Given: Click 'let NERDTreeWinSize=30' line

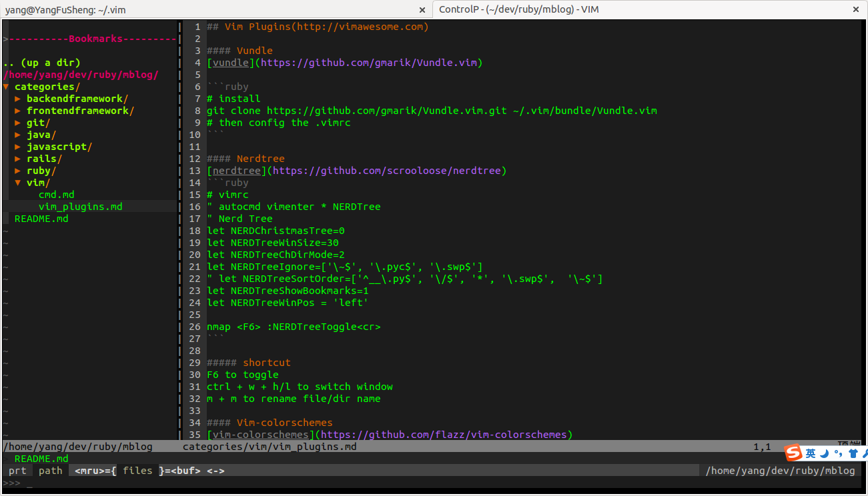Looking at the screenshot, I should [x=273, y=243].
